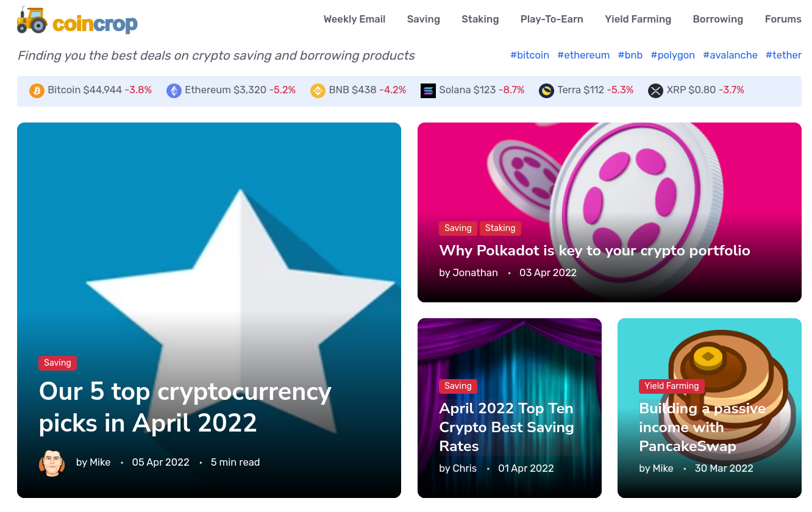Click the CoinCrop tractor logo icon

coord(32,20)
